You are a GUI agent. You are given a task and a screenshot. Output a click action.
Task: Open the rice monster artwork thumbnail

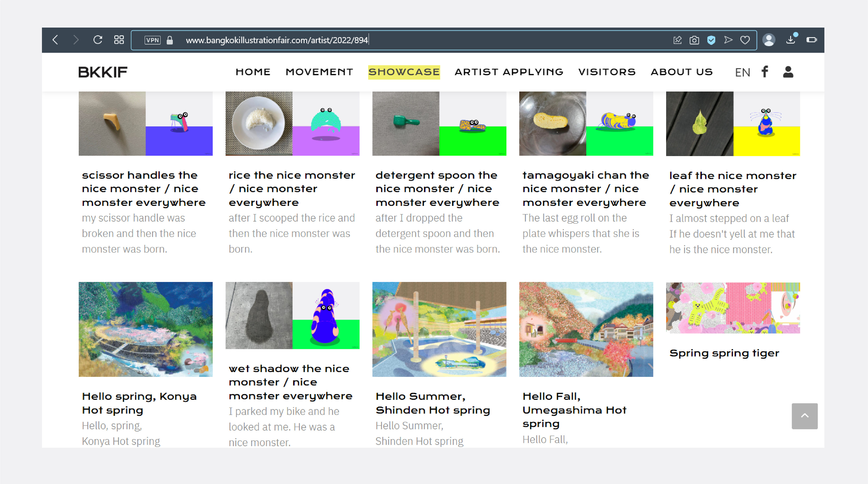point(292,124)
